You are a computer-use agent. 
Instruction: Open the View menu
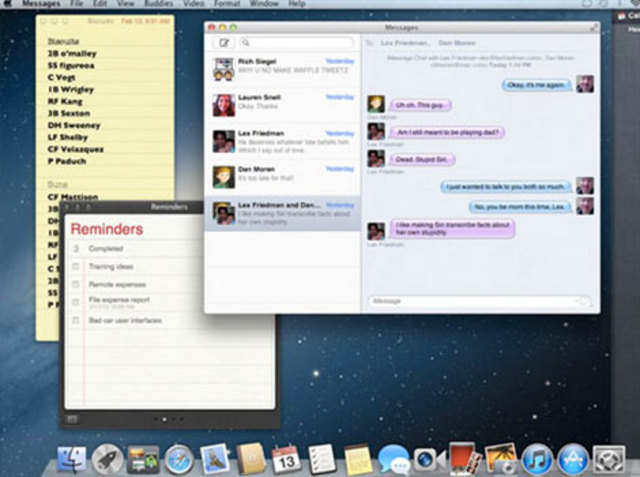point(125,4)
